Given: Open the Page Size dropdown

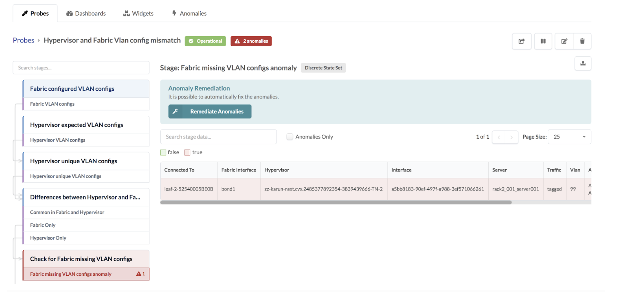Looking at the screenshot, I should coord(570,137).
